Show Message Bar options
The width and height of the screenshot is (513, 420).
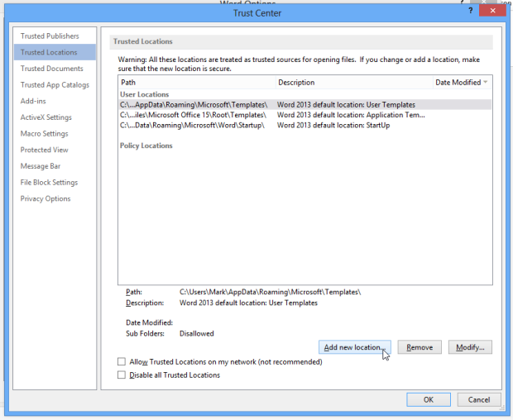tap(41, 166)
